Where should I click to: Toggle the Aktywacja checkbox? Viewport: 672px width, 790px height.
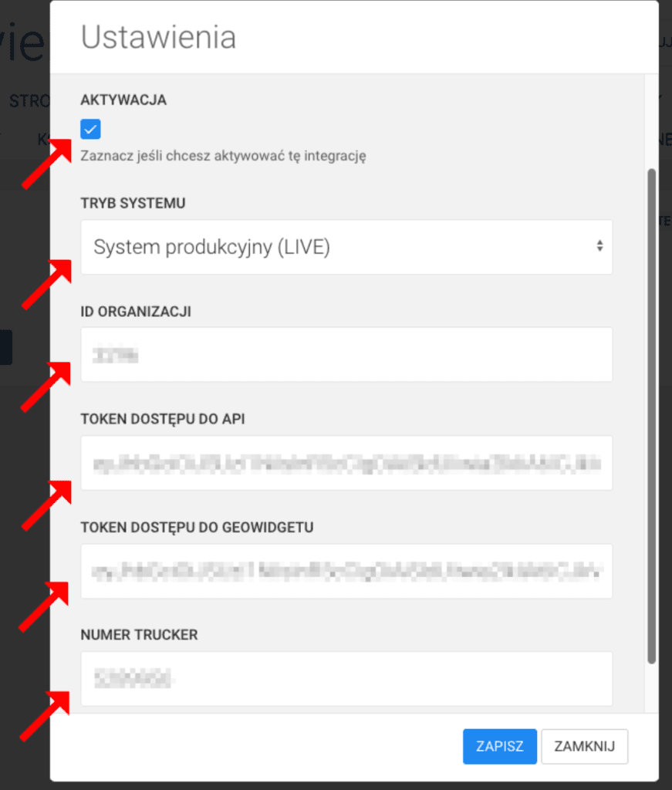click(91, 129)
